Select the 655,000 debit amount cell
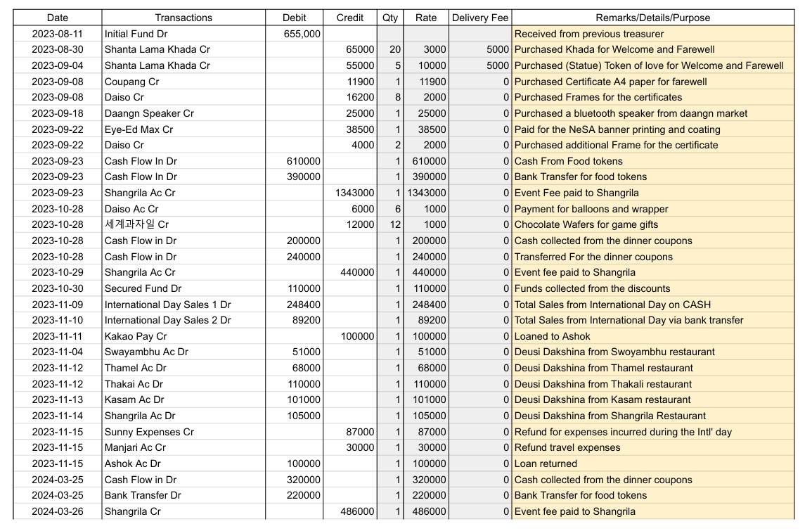Screen dimensions: 812x531 (293, 33)
